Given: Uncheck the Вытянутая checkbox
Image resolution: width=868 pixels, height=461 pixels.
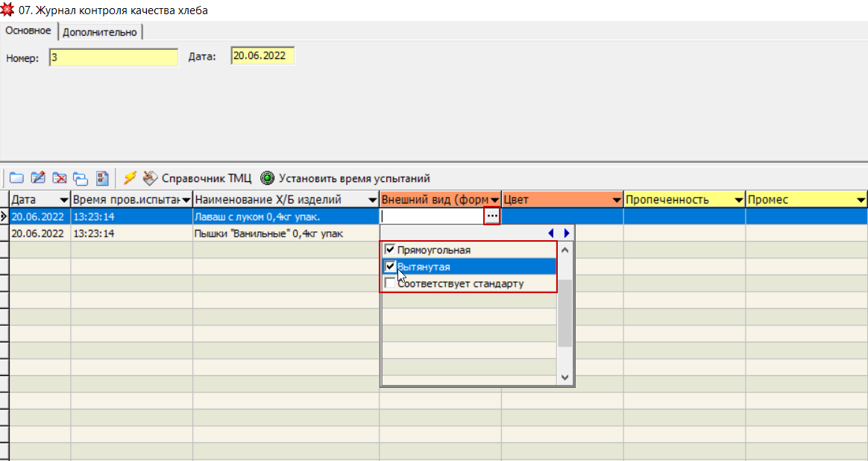Looking at the screenshot, I should (x=389, y=266).
